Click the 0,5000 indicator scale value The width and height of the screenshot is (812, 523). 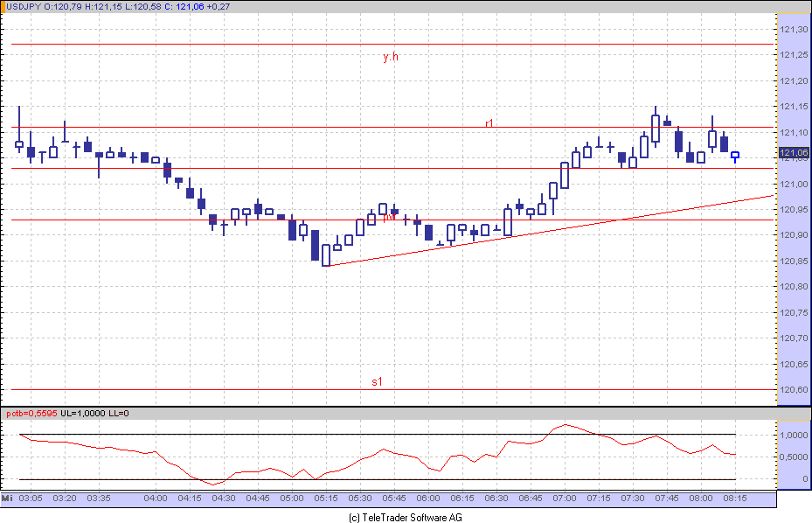tap(794, 457)
